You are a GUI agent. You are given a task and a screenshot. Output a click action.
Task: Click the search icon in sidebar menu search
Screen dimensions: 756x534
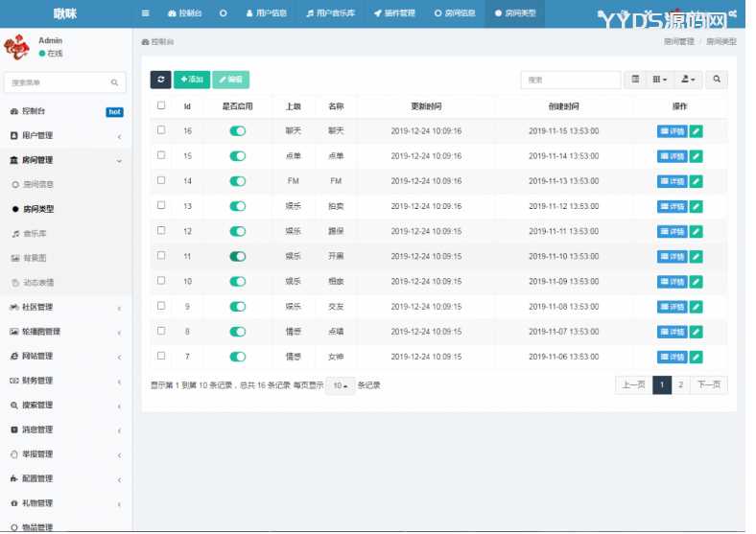point(115,83)
